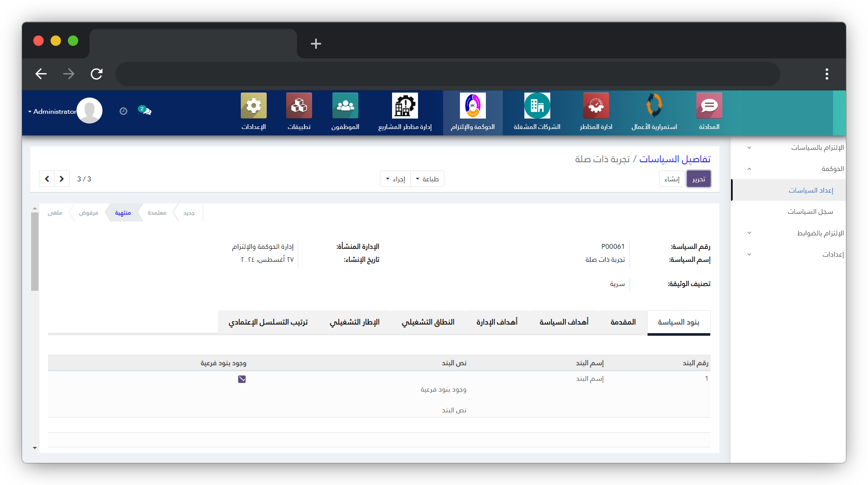The width and height of the screenshot is (868, 485).
Task: Open the طباعة print dropdown
Action: coord(427,179)
